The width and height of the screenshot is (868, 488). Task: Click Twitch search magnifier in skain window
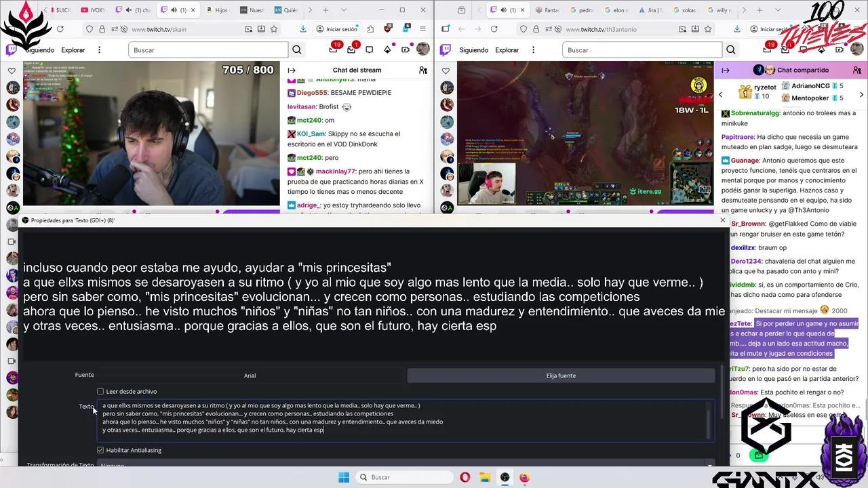coord(296,49)
